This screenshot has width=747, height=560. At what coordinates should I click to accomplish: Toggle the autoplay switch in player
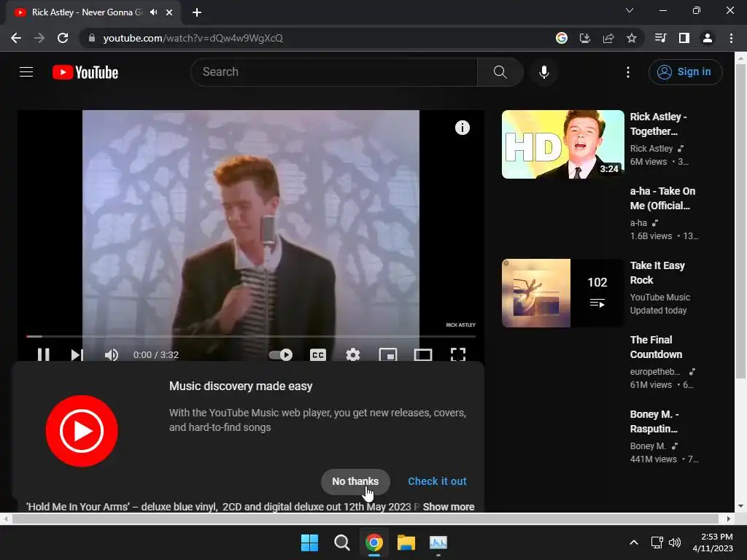click(281, 355)
